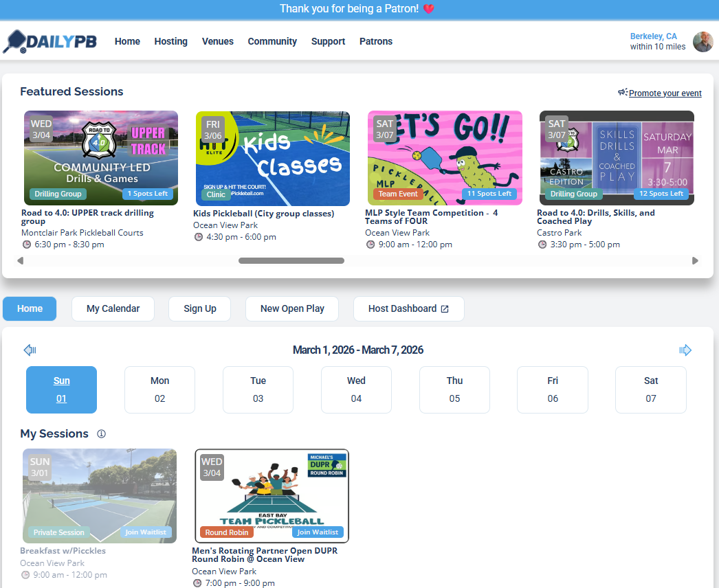Viewport: 719px width, 588px height.
Task: Open Breakfast w/Picckles session thumbnail
Action: pyautogui.click(x=100, y=496)
